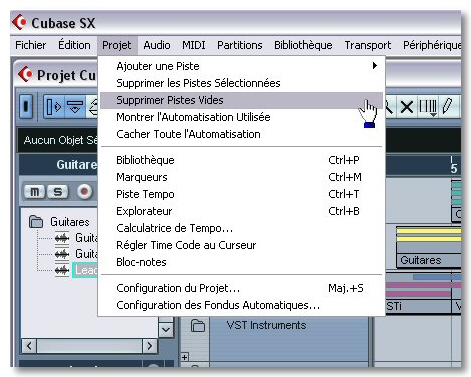
Task: Open the Fichier menu
Action: (x=30, y=45)
